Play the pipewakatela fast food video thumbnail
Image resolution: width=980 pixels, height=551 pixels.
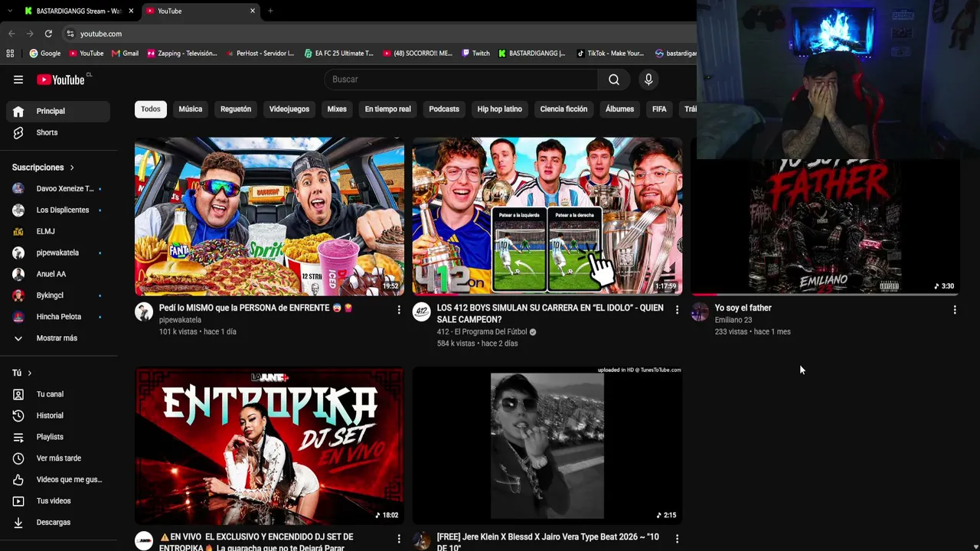click(269, 217)
